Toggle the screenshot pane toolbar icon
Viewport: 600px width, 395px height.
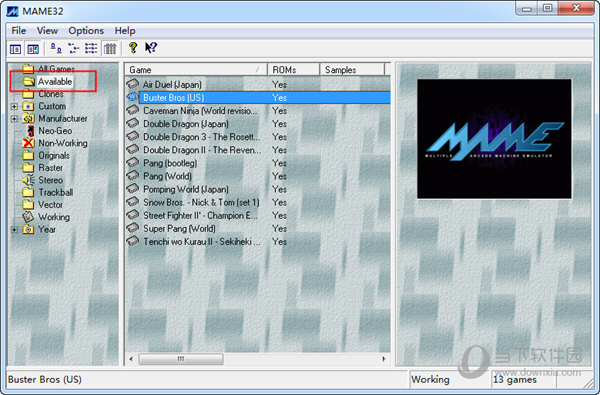tap(33, 49)
